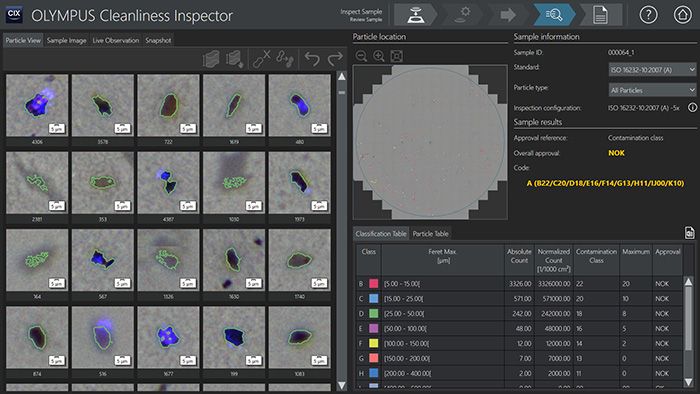Select the Snapshot tab

158,40
